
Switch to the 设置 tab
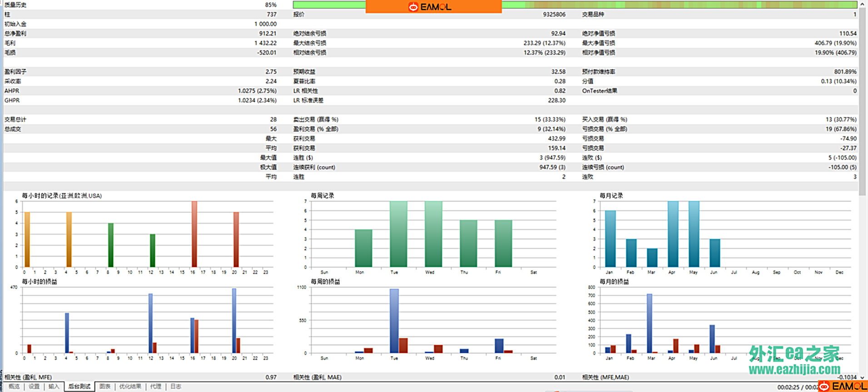(x=34, y=387)
